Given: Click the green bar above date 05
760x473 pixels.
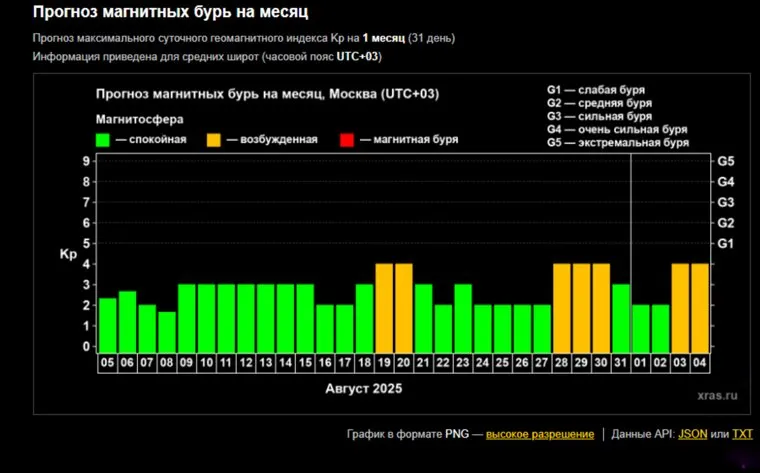Looking at the screenshot, I should [x=108, y=323].
